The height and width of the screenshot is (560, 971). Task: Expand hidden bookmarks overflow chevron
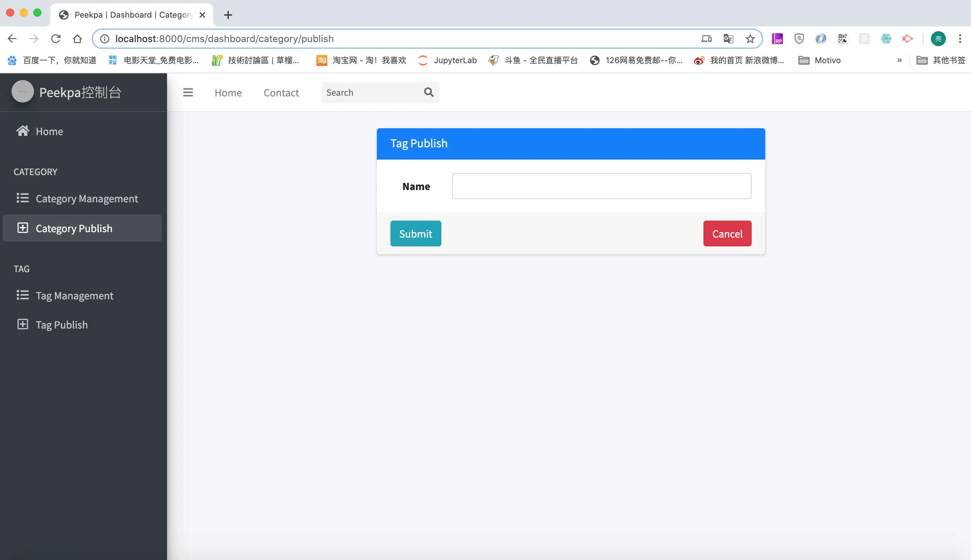pos(899,60)
